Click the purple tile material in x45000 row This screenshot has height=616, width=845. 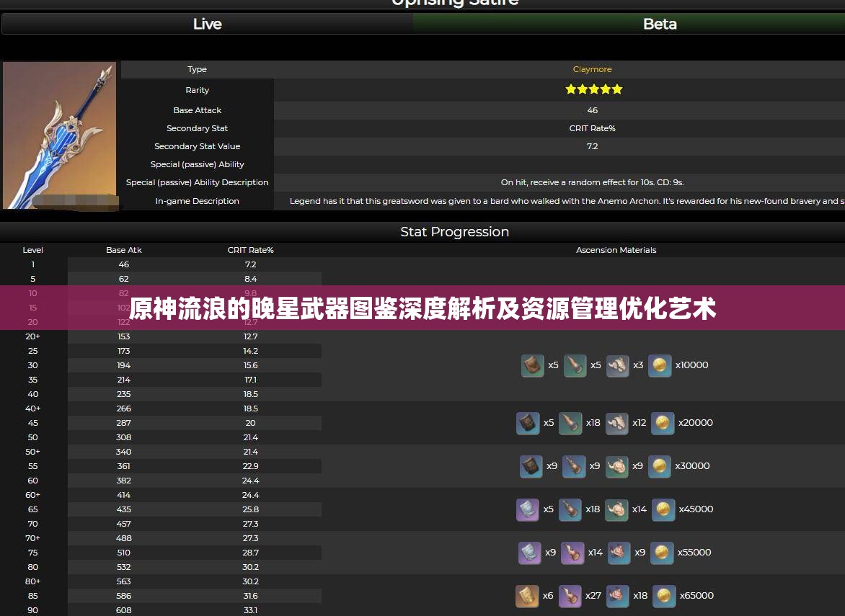528,509
